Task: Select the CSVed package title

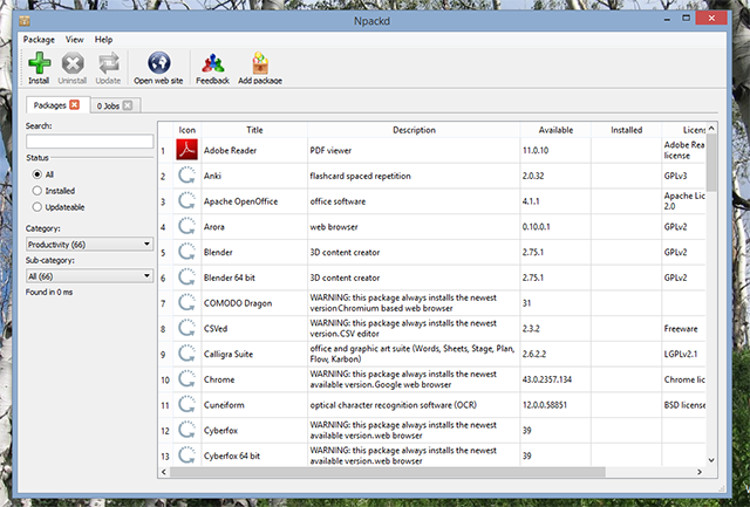Action: (x=215, y=329)
